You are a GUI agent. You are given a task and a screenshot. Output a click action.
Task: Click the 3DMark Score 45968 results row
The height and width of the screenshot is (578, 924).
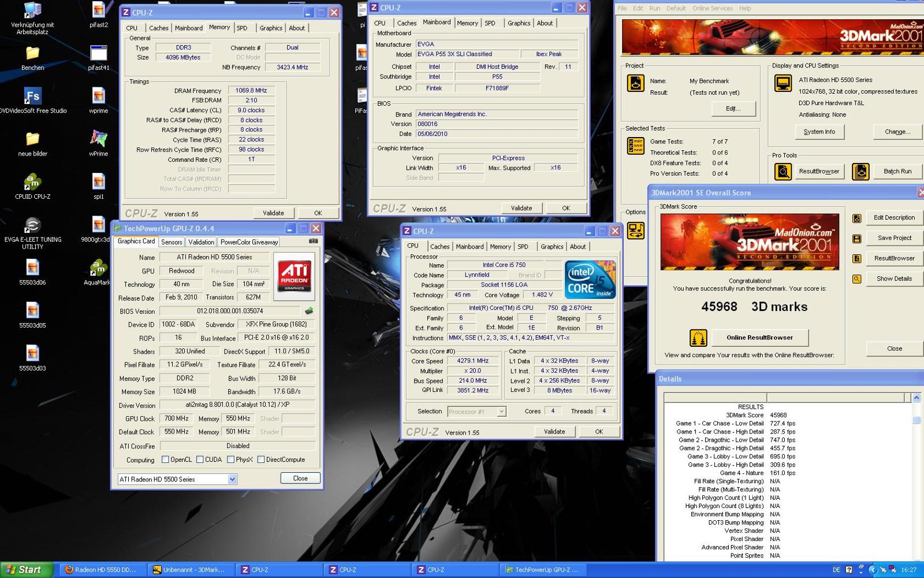coord(756,415)
